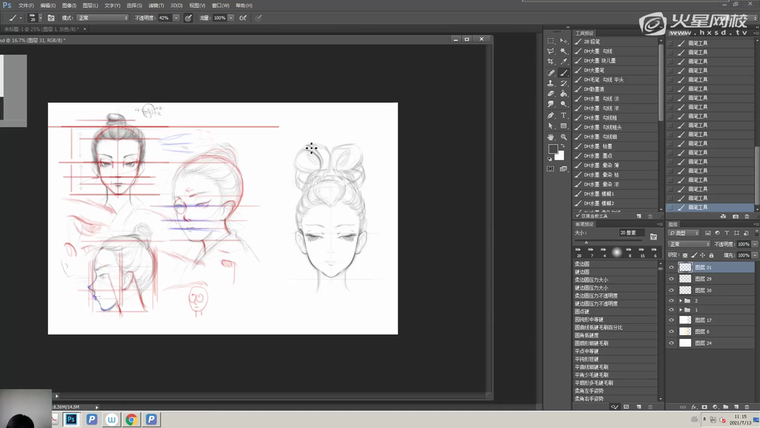
Task: Toggle visibility of layer 图层 17
Action: (x=671, y=319)
